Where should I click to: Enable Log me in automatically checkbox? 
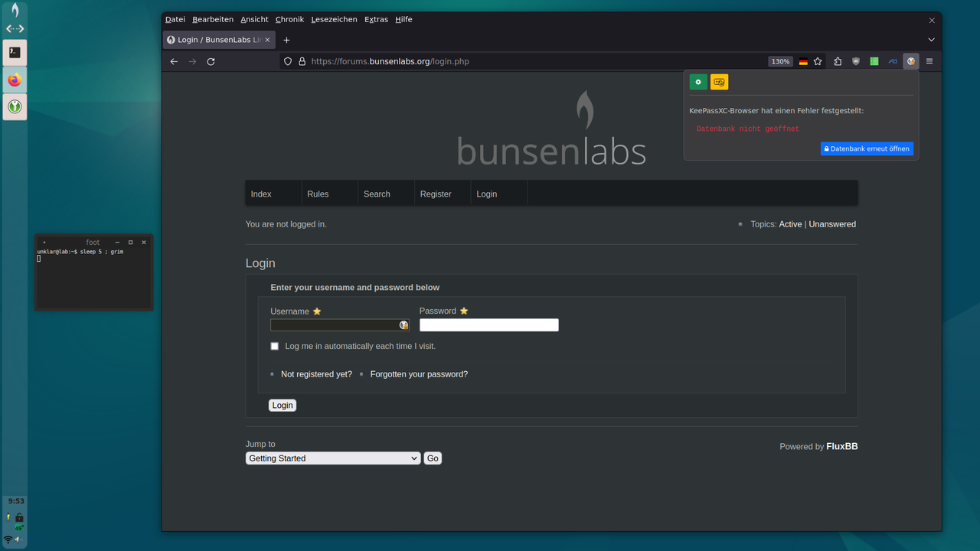coord(275,346)
